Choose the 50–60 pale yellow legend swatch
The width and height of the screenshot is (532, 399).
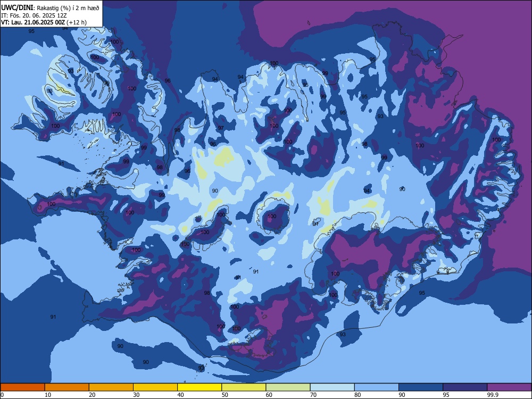(x=244, y=387)
